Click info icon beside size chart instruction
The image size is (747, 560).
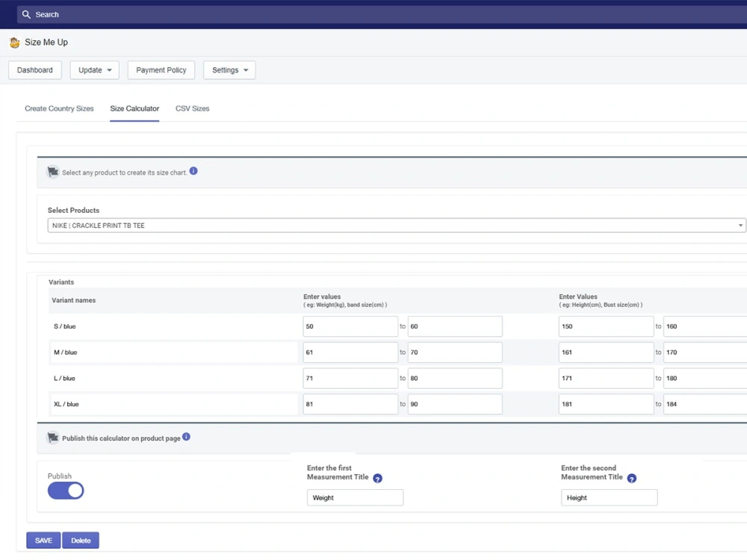coord(193,171)
